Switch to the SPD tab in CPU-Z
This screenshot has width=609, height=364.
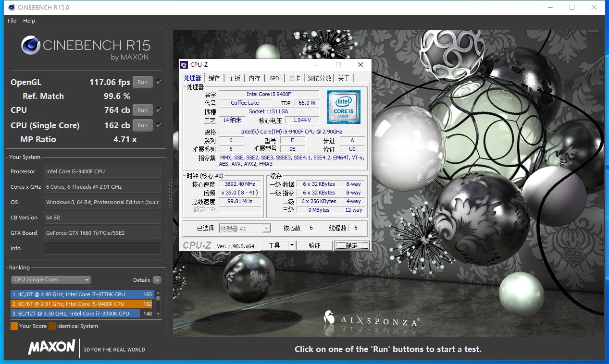tap(274, 78)
